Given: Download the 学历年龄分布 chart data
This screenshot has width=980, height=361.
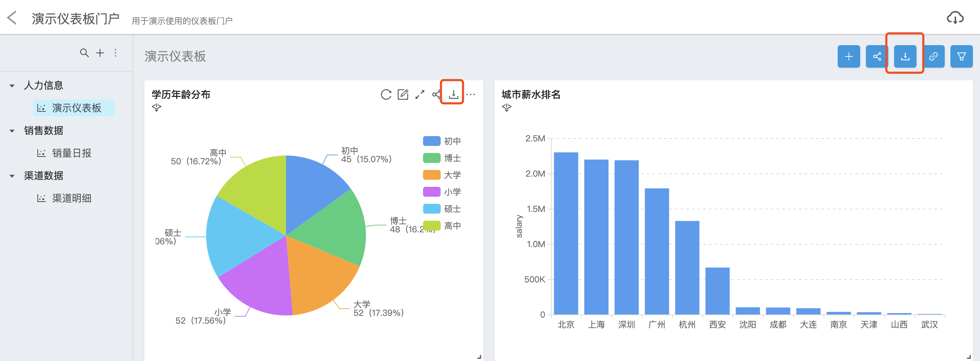Looking at the screenshot, I should click(453, 94).
